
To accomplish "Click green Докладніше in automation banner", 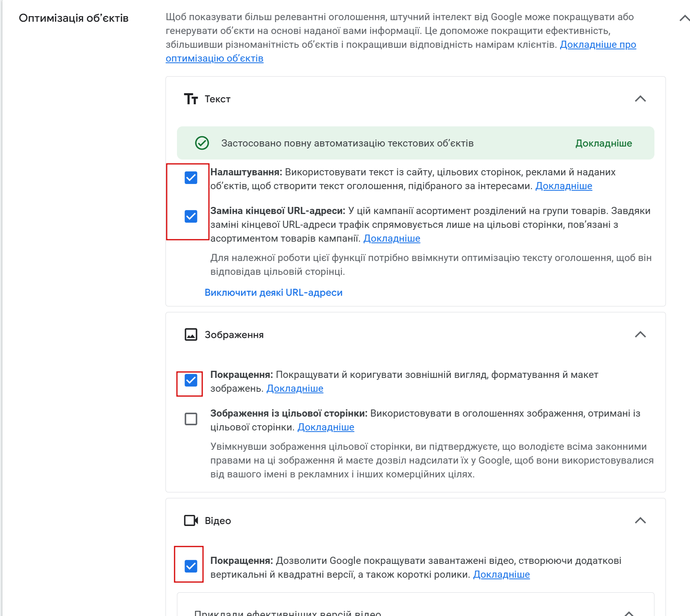I will coord(603,143).
